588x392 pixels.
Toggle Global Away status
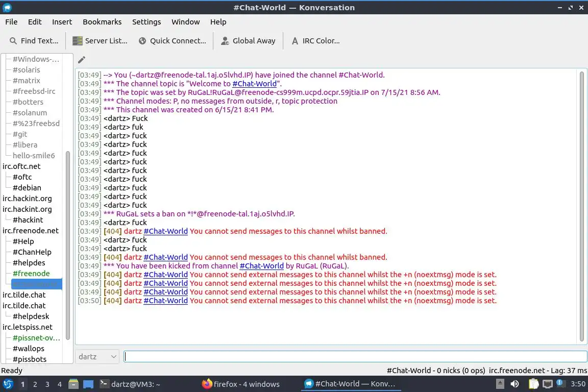248,41
